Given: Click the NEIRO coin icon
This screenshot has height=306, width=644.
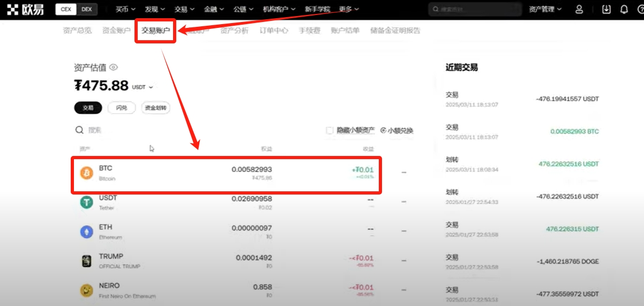Looking at the screenshot, I should click(86, 290).
